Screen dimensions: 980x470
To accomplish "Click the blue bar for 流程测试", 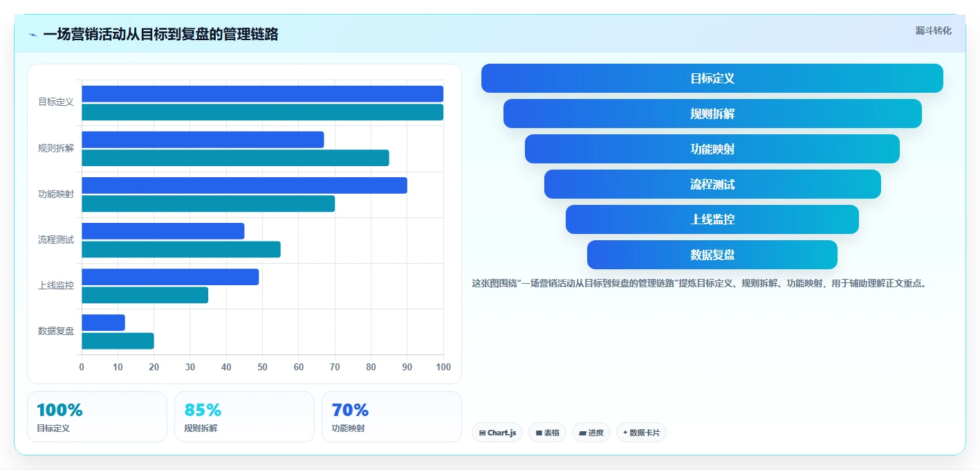I will click(x=163, y=231).
